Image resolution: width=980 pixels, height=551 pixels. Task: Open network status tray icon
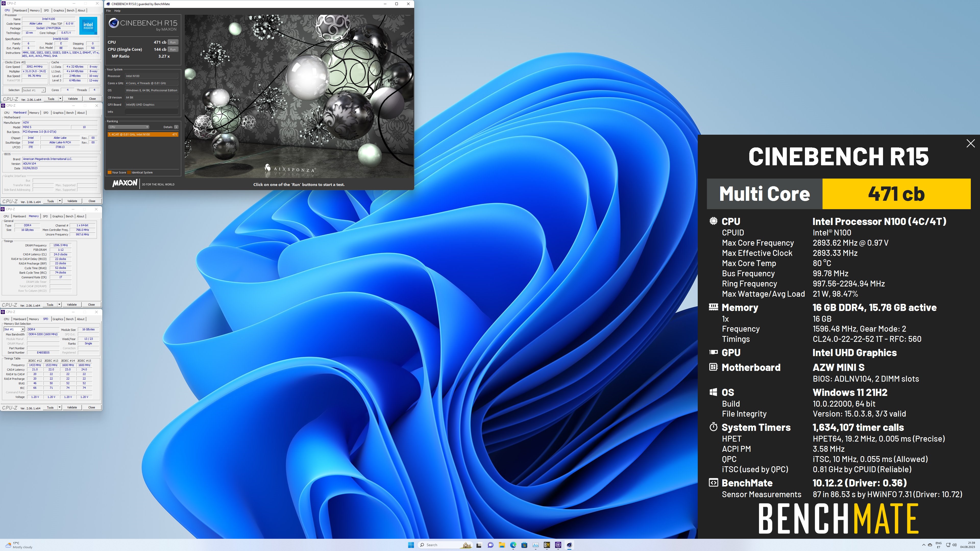948,545
